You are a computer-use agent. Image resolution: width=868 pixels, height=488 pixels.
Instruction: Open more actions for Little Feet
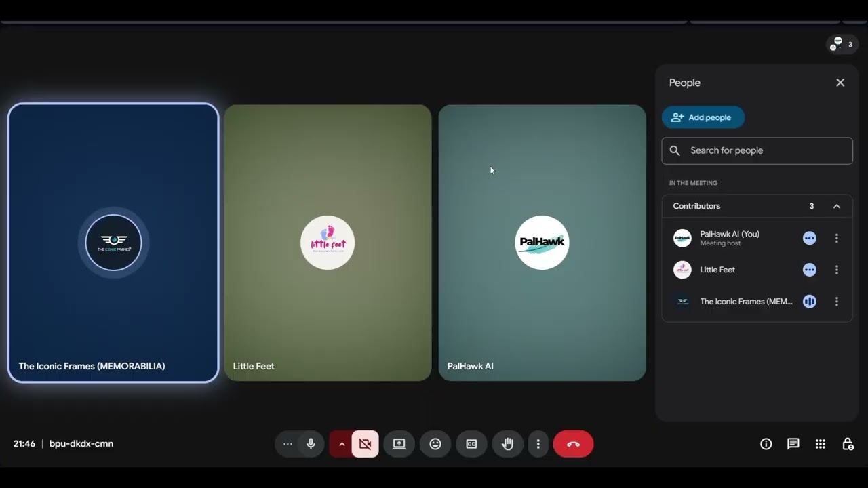point(837,270)
